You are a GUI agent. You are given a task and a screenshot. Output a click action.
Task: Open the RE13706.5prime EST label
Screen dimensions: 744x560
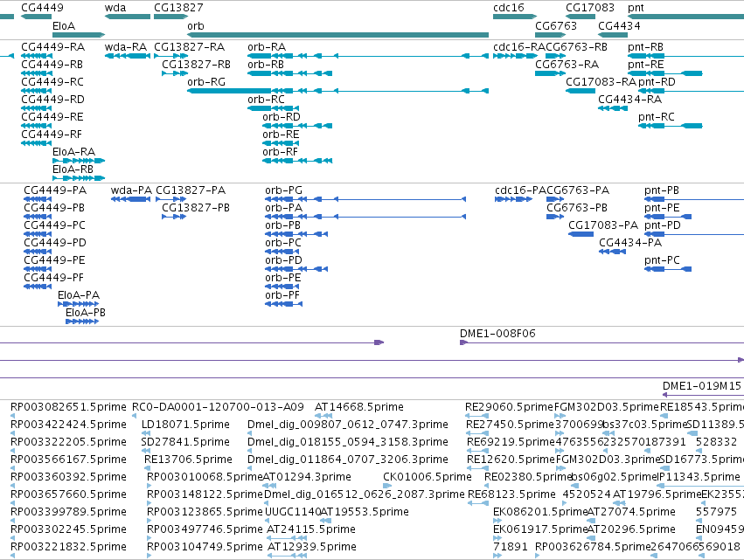point(188,460)
